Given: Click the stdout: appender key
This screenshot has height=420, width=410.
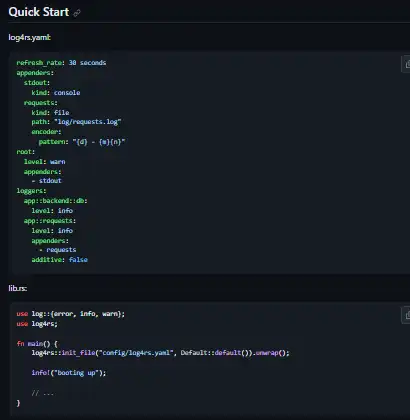Looking at the screenshot, I should tap(37, 83).
